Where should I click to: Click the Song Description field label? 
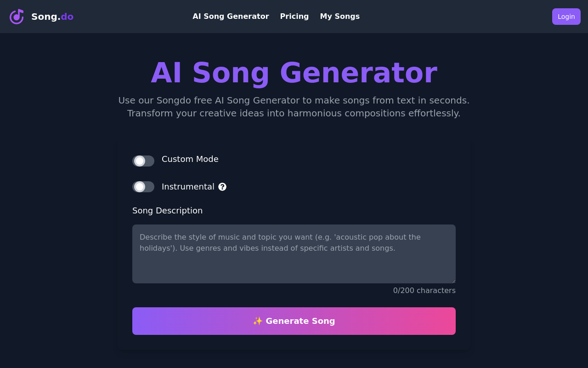167,211
